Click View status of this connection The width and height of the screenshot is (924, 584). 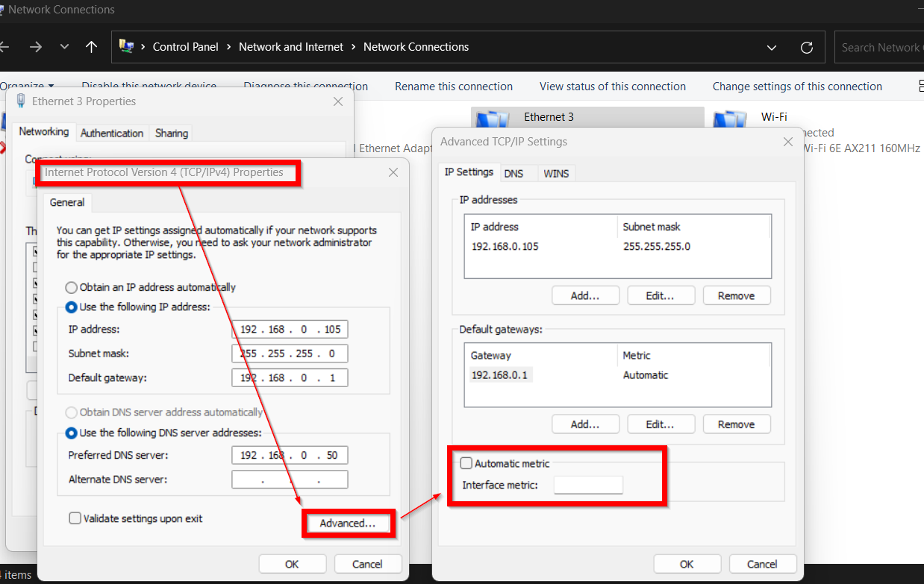tap(613, 87)
